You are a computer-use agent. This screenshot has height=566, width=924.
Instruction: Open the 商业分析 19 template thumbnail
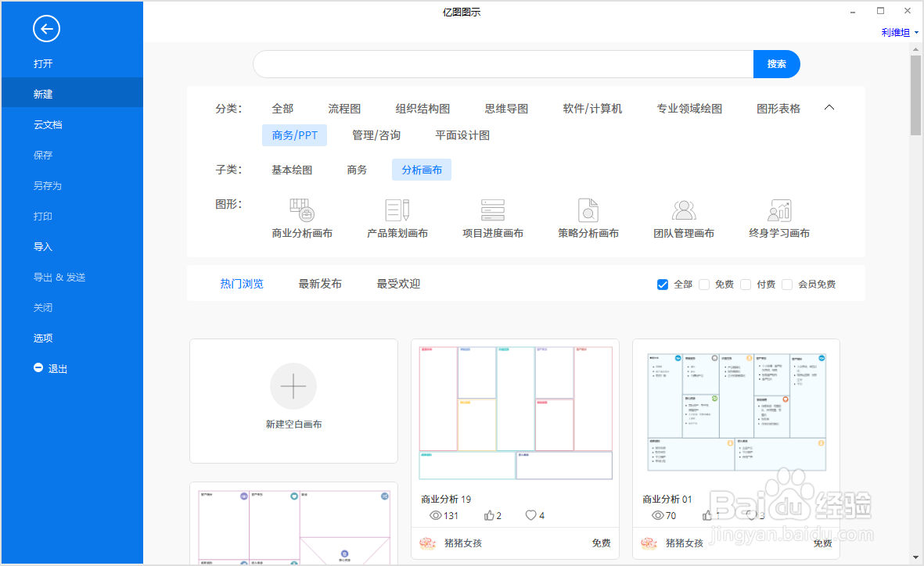tap(515, 410)
